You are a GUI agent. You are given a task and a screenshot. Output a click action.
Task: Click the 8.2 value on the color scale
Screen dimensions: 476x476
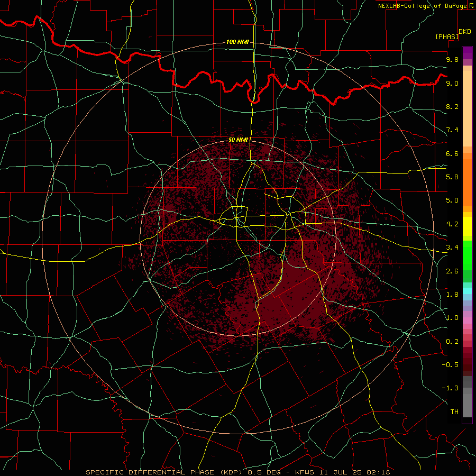[x=452, y=106]
